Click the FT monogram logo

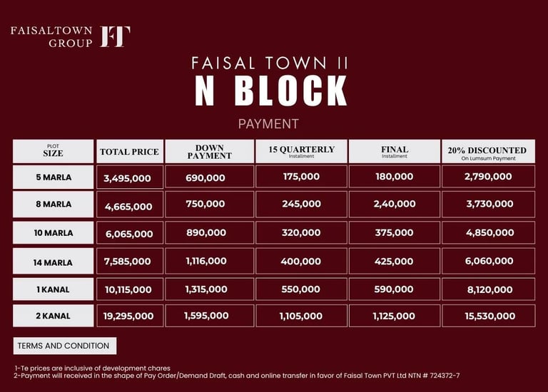(x=115, y=36)
